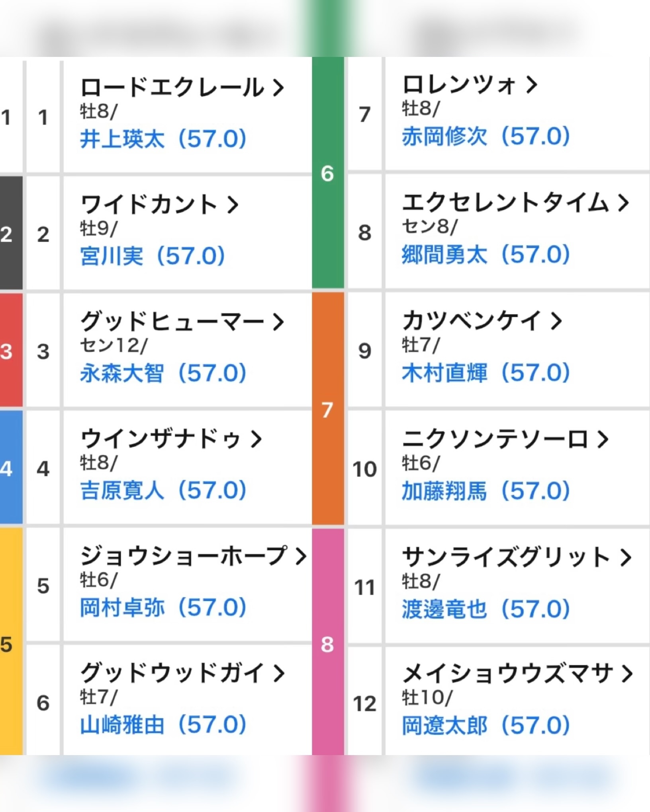Image resolution: width=650 pixels, height=812 pixels.
Task: Click jockey link 岡遼太郎
Action: (x=444, y=725)
